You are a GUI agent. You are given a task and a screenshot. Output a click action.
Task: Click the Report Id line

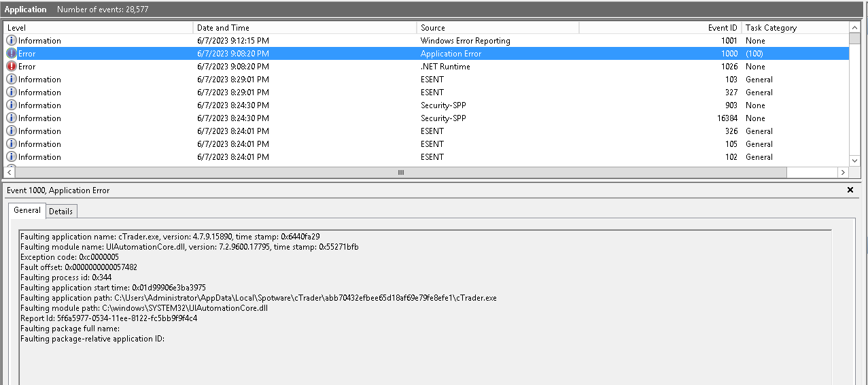[x=109, y=318]
